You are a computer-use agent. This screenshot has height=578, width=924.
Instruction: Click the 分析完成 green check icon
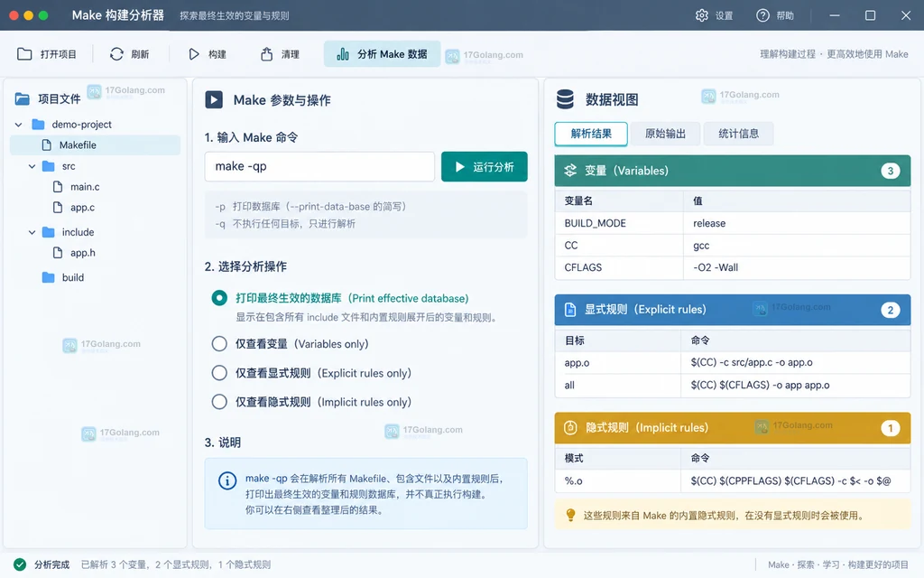(x=20, y=564)
